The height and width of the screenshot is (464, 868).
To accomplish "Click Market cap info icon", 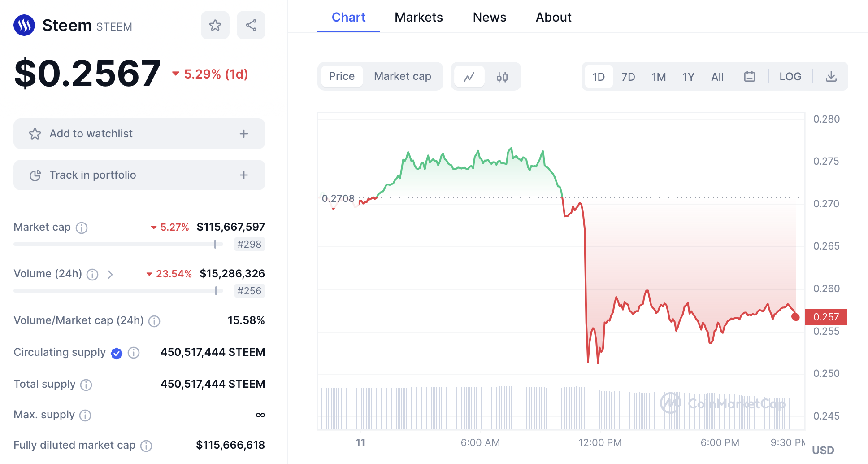I will click(x=82, y=228).
